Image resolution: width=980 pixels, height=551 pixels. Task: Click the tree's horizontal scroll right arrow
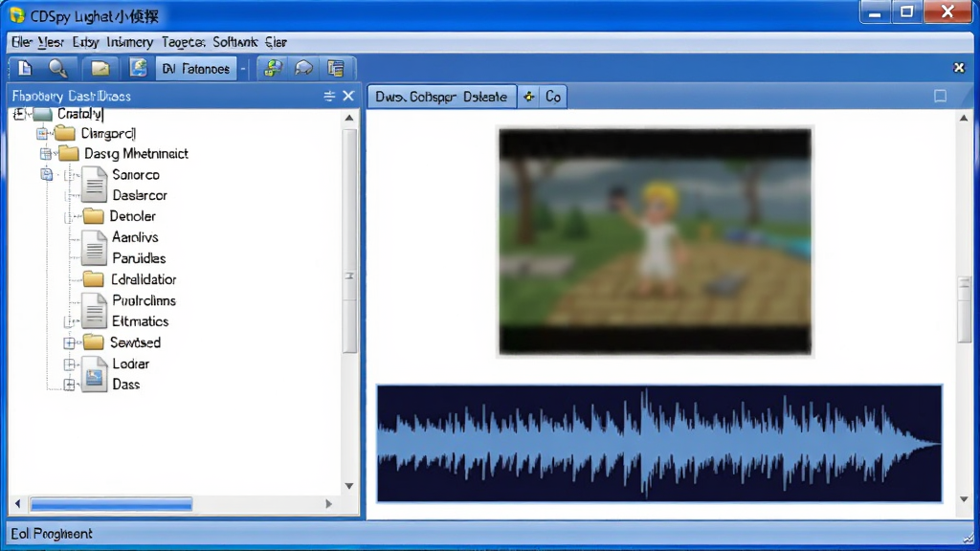click(x=329, y=504)
